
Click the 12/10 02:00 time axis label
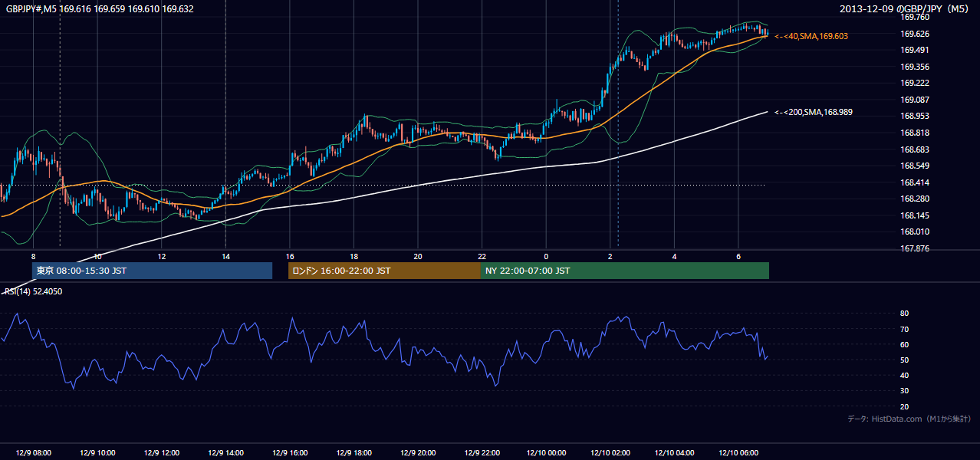coord(610,453)
